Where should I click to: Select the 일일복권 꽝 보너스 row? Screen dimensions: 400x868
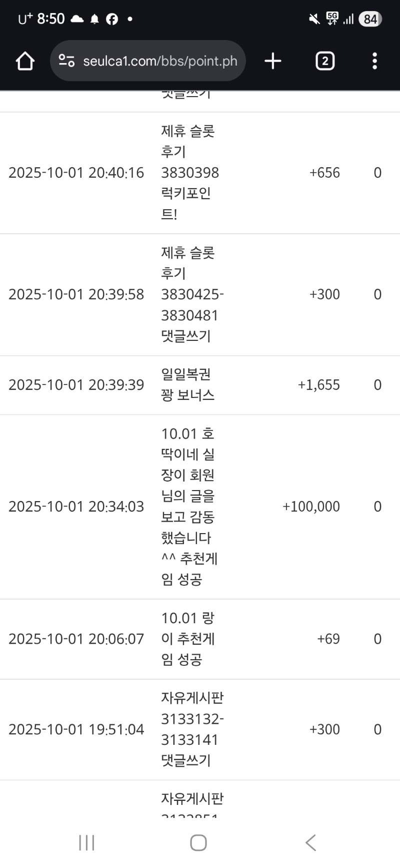tap(188, 385)
